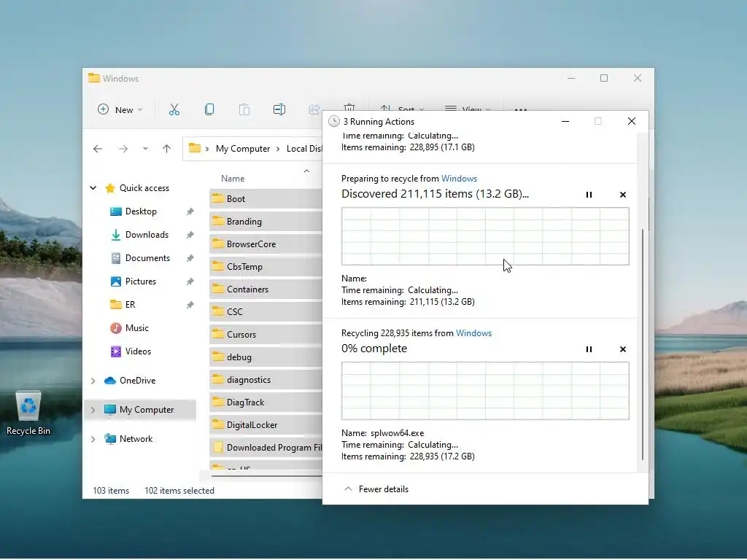The width and height of the screenshot is (747, 560).
Task: Open Pictures in Quick access
Action: [x=141, y=281]
